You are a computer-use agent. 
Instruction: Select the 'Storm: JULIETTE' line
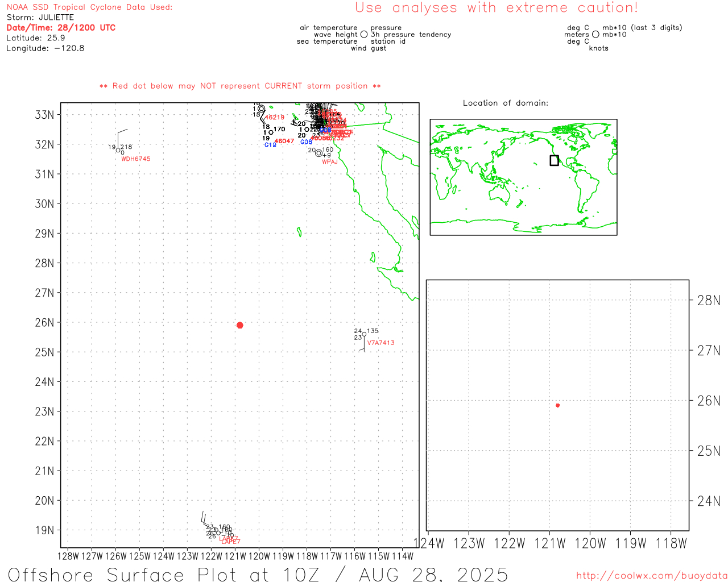point(40,18)
